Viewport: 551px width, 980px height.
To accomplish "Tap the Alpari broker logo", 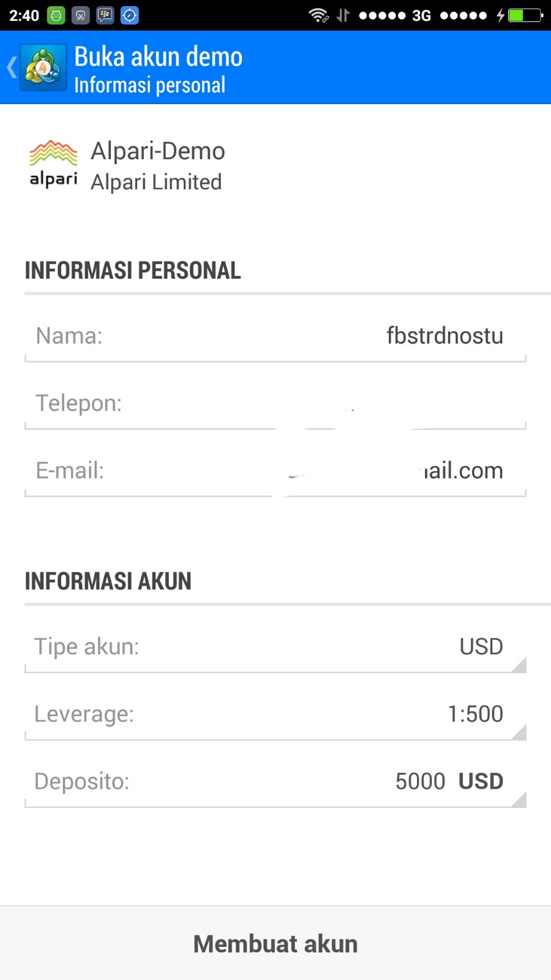I will click(53, 164).
